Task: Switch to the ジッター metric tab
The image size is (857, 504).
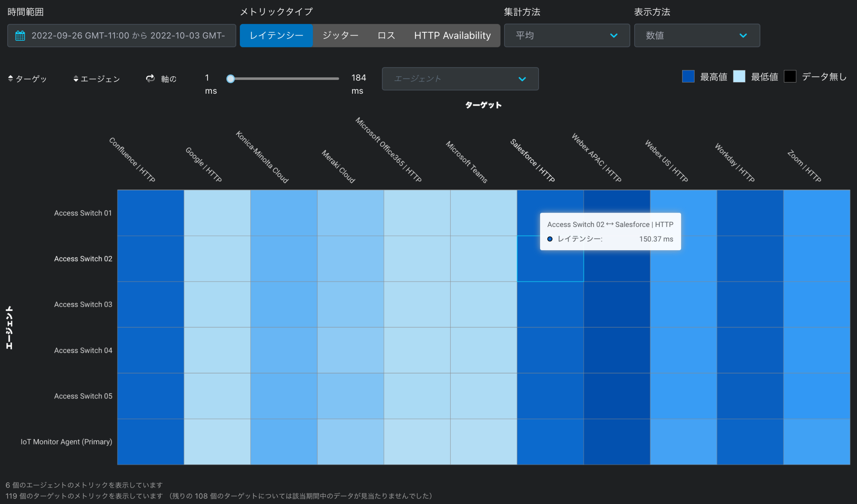Action: 340,35
